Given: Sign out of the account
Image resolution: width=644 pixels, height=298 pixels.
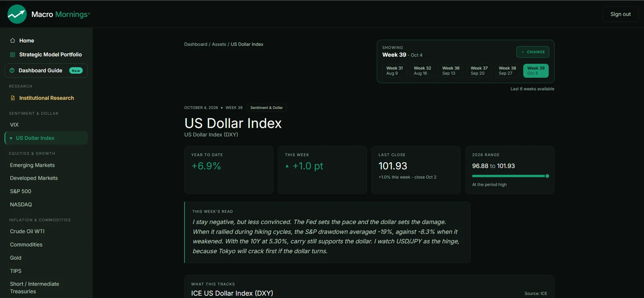Looking at the screenshot, I should click(x=620, y=14).
